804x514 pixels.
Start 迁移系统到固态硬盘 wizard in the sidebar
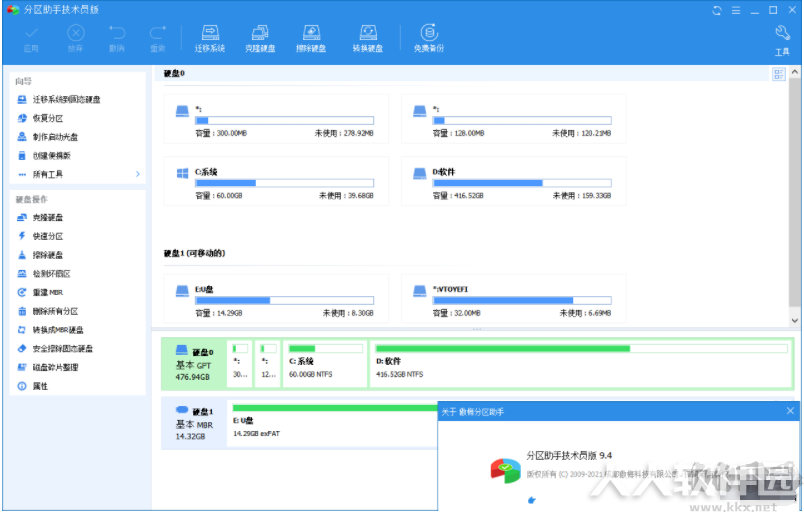[x=59, y=100]
